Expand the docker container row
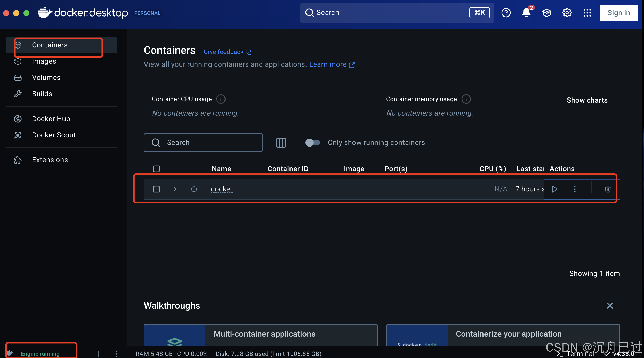This screenshot has width=644, height=358. 175,189
